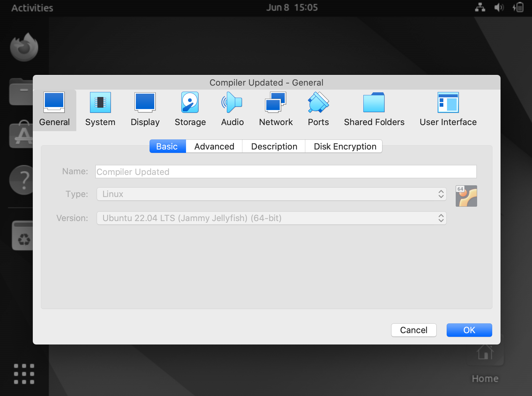Viewport: 532px width, 396px height.
Task: Open the Trash from the dock
Action: point(22,235)
